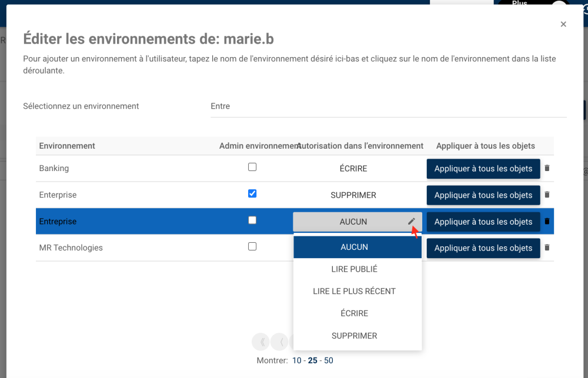Apply Banking permissions to all objects

(483, 169)
